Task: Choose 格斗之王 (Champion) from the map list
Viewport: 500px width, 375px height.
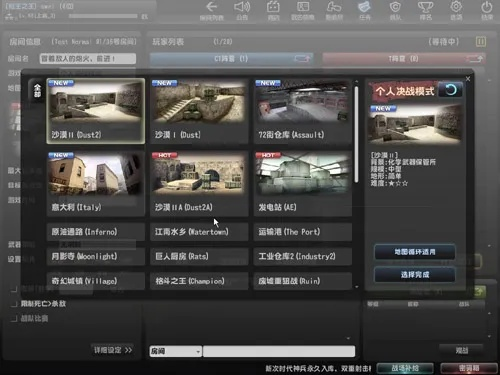Action: (199, 281)
